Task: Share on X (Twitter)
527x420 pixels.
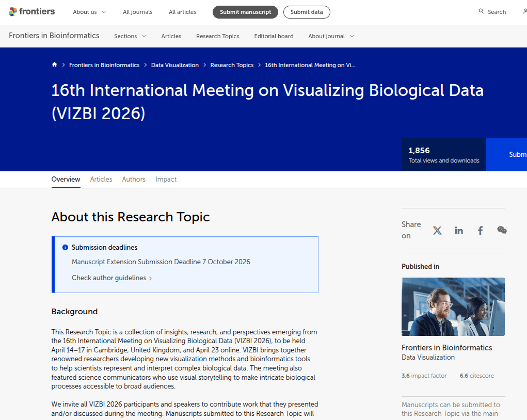Action: pos(437,231)
